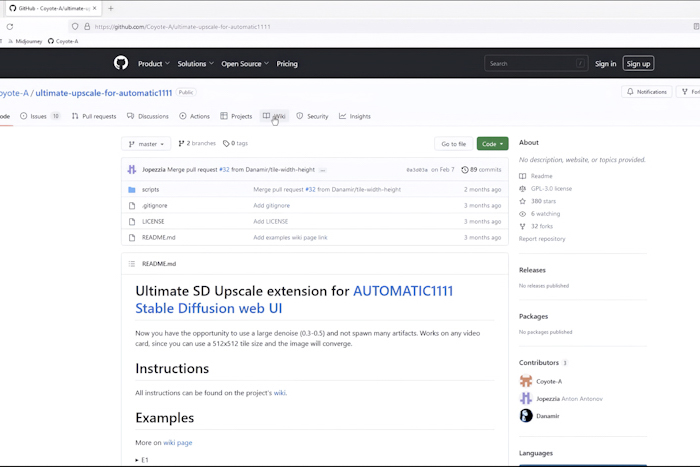Switch to the Pull requests tab
This screenshot has height=467, width=700.
94,116
